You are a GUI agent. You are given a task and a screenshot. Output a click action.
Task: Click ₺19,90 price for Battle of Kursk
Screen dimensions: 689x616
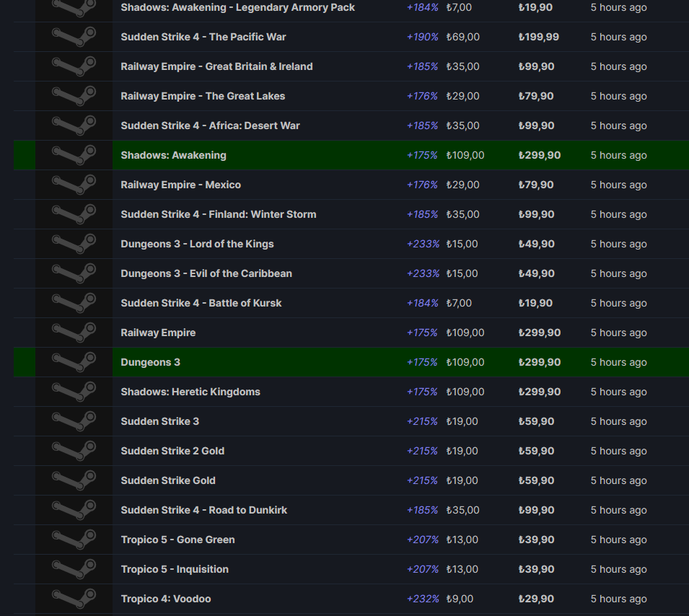point(535,303)
